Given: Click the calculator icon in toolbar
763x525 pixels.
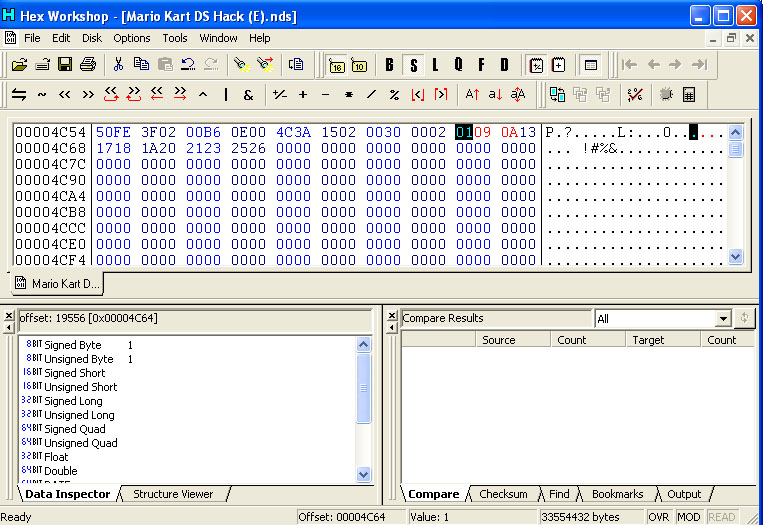Looking at the screenshot, I should [689, 94].
